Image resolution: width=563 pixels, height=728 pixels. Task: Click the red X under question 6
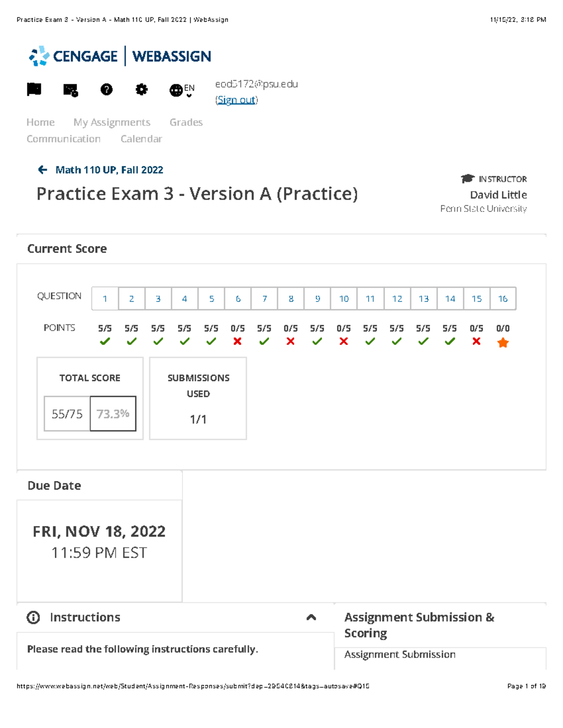tap(238, 342)
